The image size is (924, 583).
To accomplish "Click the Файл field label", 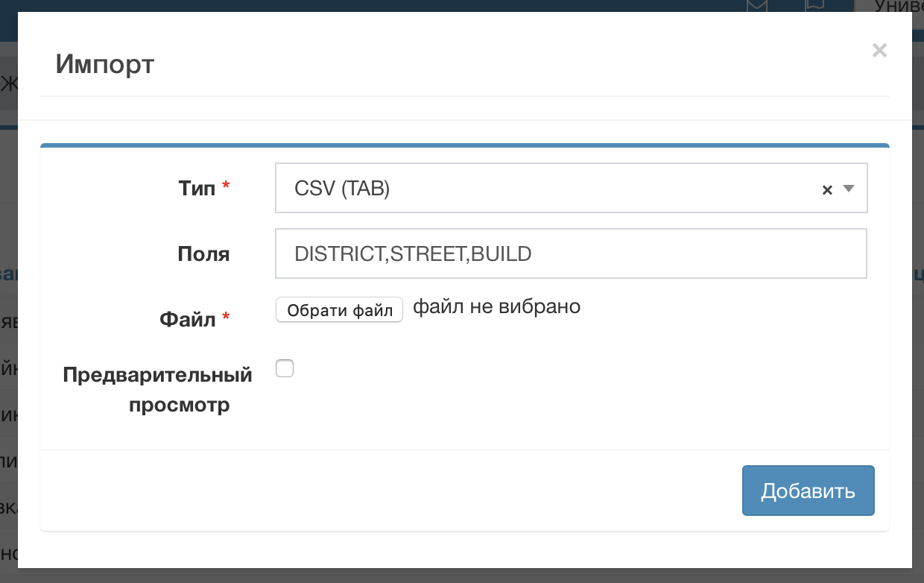I will click(x=187, y=320).
